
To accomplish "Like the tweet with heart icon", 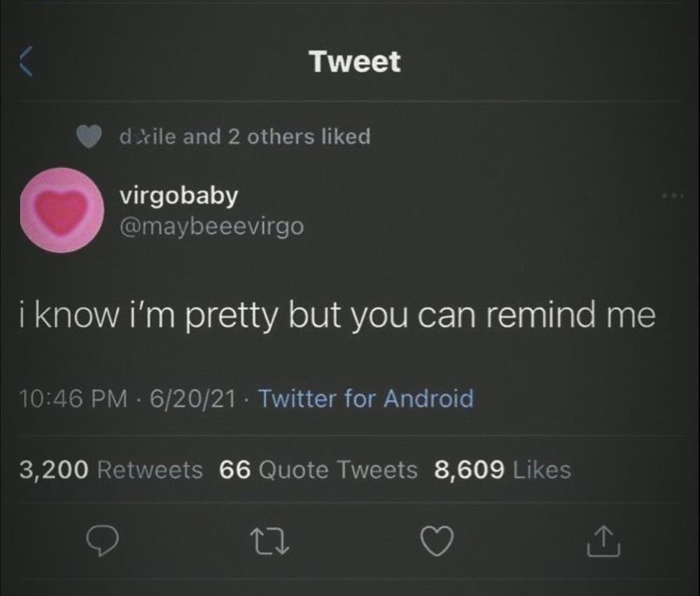I will pyautogui.click(x=437, y=541).
